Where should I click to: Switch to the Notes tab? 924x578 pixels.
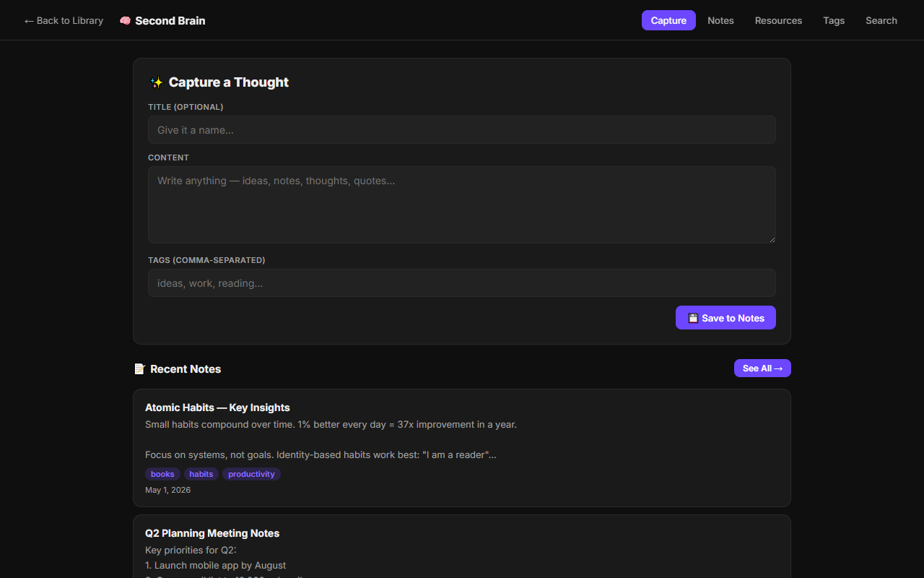point(720,20)
